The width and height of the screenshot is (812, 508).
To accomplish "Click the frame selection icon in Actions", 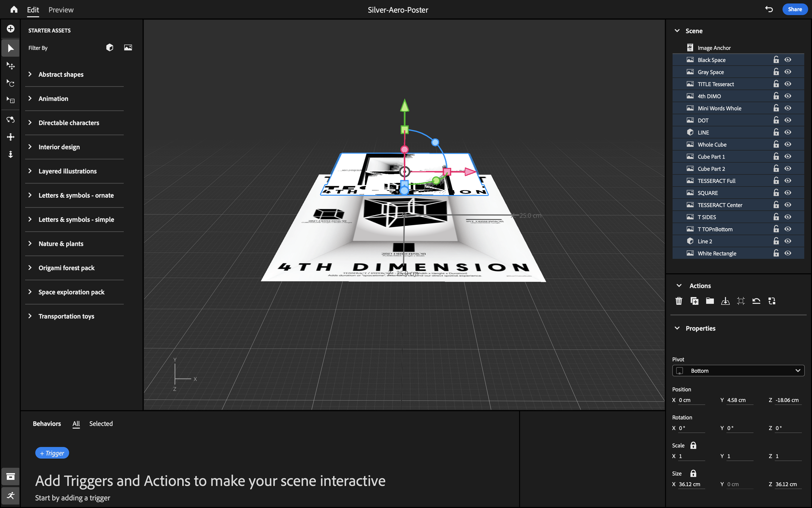I will point(741,301).
